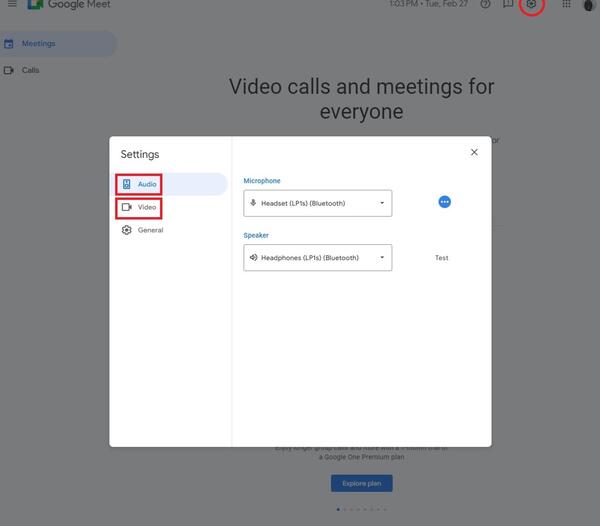Close the Settings dialog
The image size is (600, 526).
(x=474, y=152)
